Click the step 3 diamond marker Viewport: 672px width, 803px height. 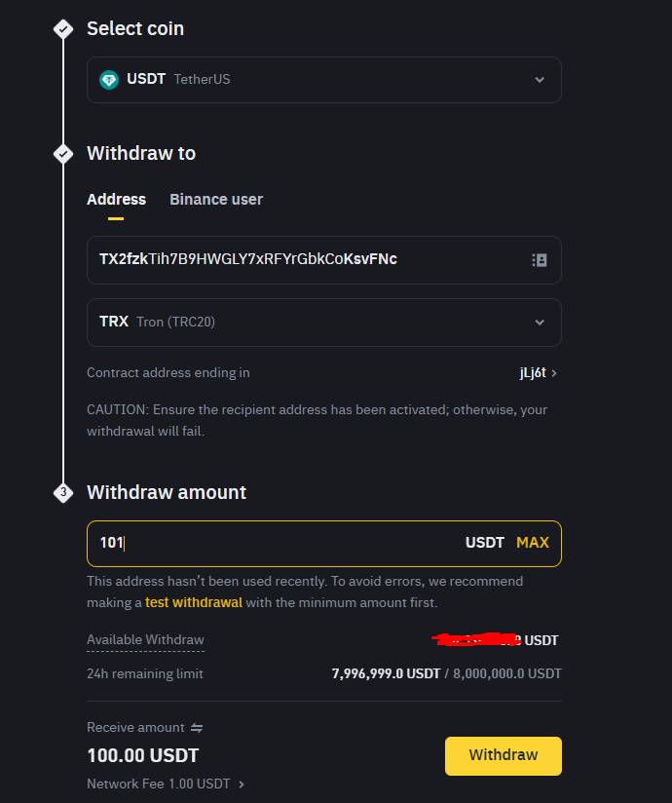tap(63, 493)
